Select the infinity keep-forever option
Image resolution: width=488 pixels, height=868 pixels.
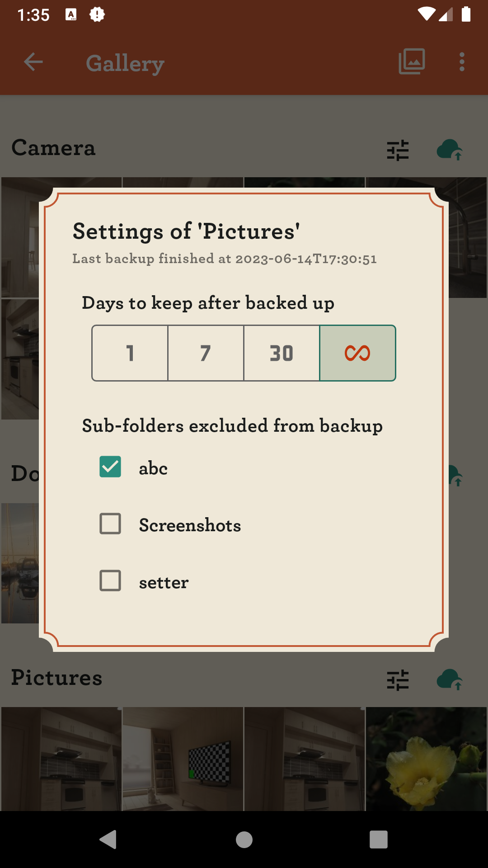point(358,353)
